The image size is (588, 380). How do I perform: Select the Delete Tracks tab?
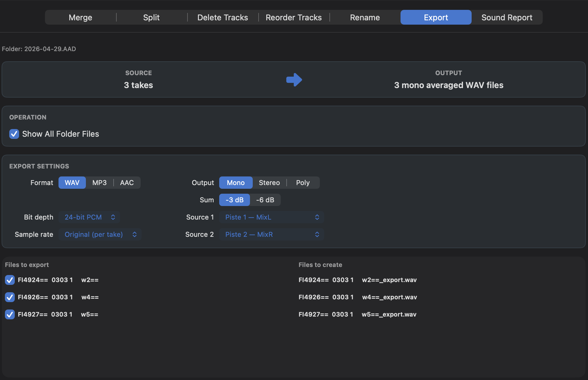click(x=223, y=18)
